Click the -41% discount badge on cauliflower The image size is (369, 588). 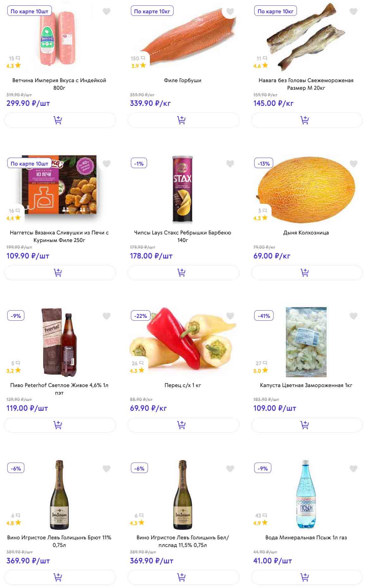pyautogui.click(x=264, y=316)
